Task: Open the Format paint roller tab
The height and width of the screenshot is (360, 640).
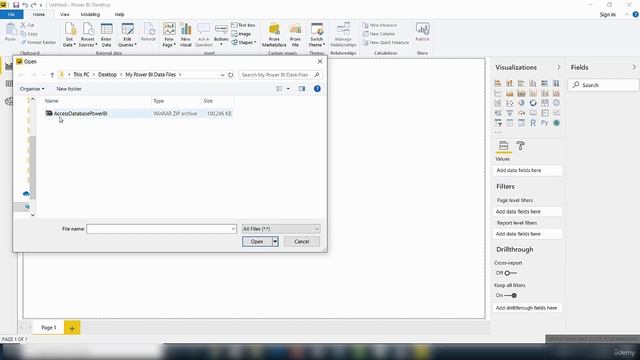Action: [520, 146]
